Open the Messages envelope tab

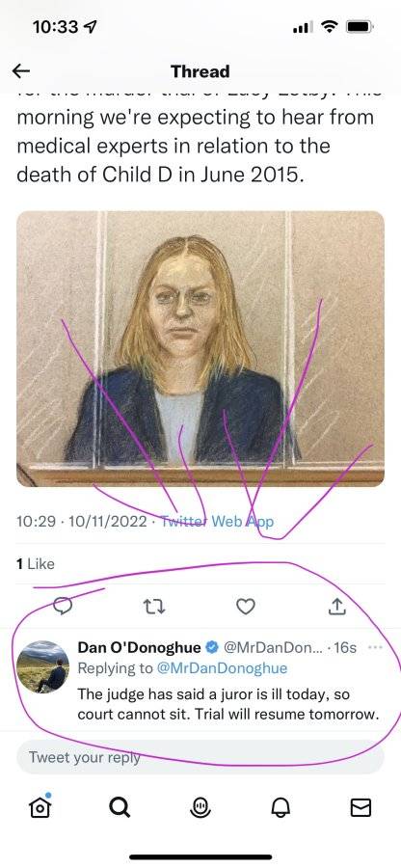(361, 809)
